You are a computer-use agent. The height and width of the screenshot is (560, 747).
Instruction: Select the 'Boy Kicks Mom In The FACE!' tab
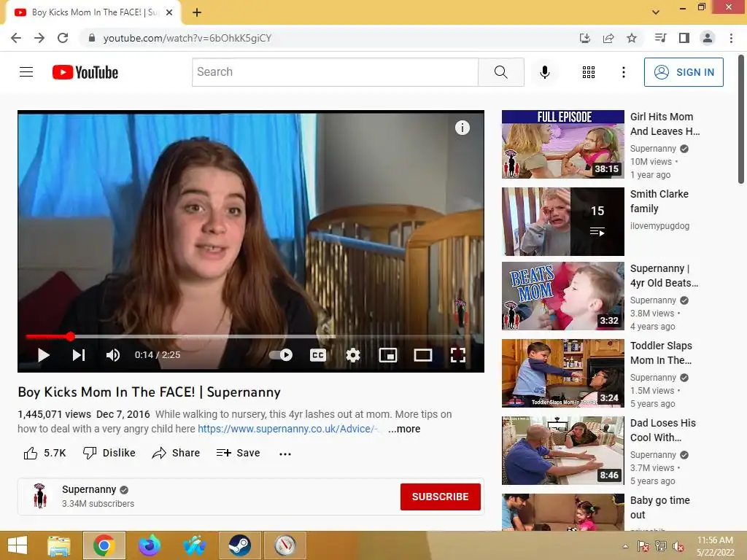pos(93,12)
